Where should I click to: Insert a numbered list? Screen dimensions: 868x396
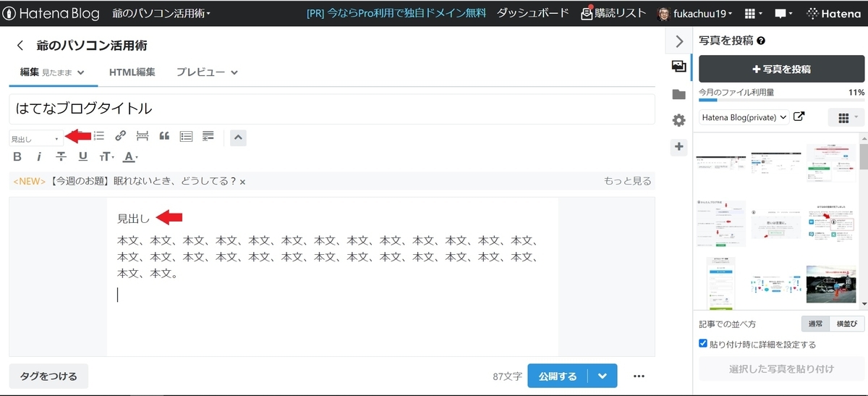99,135
